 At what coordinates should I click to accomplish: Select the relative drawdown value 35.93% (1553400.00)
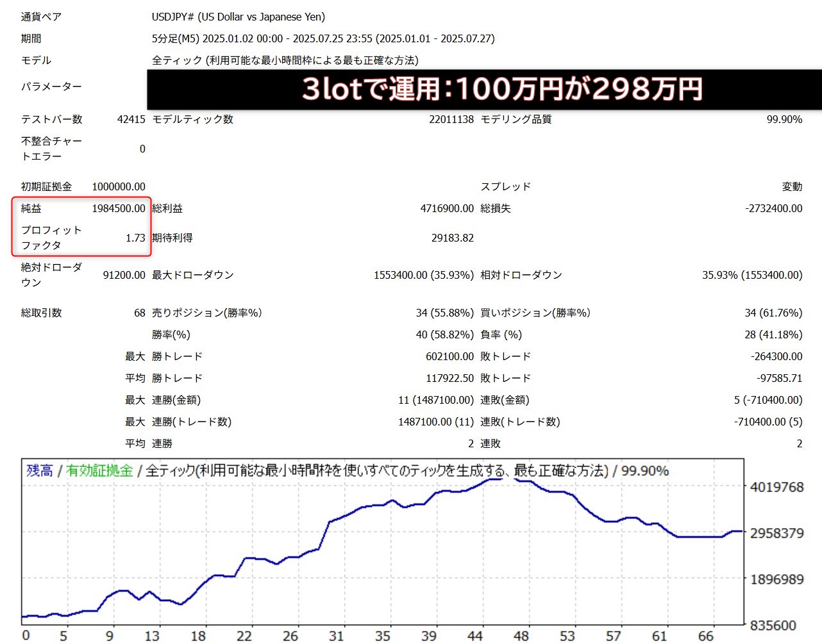click(x=752, y=275)
